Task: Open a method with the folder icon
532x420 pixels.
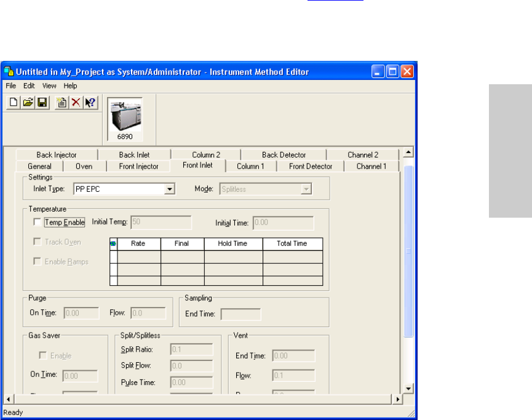Action: (28, 102)
